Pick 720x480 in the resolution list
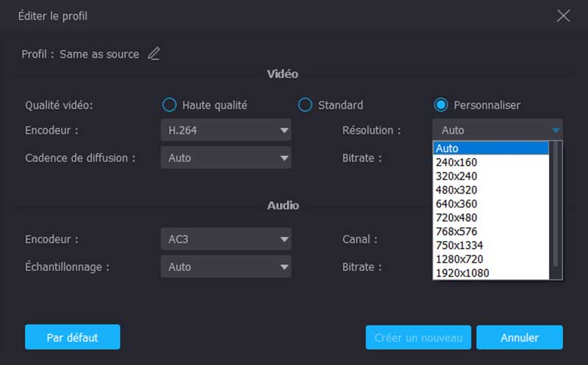 (491, 218)
